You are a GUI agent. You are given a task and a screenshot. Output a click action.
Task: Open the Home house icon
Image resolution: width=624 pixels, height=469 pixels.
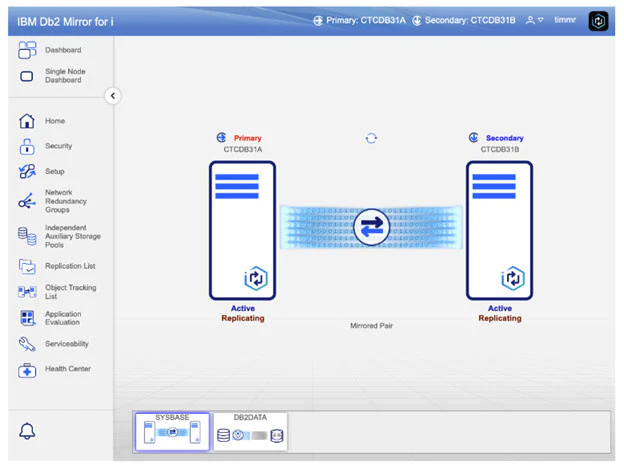[x=27, y=121]
